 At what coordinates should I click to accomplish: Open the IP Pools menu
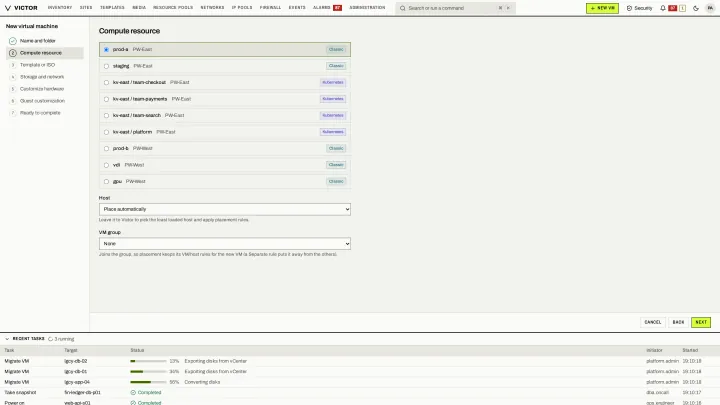point(242,8)
